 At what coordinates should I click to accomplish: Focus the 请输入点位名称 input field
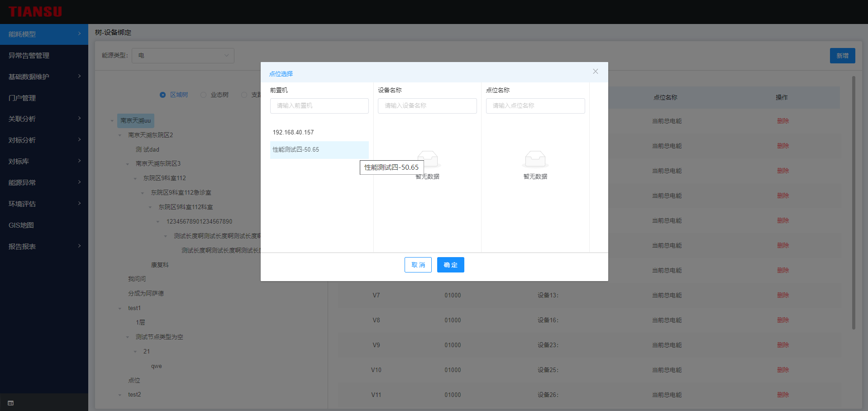(535, 106)
